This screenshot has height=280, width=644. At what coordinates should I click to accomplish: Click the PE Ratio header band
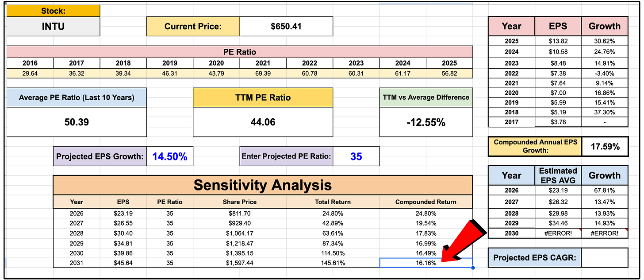coord(240,52)
